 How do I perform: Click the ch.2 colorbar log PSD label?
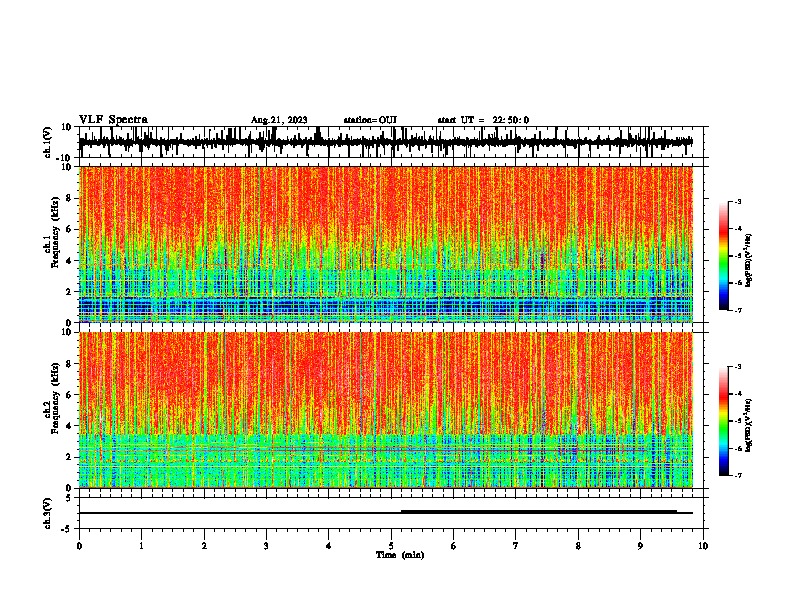point(748,425)
